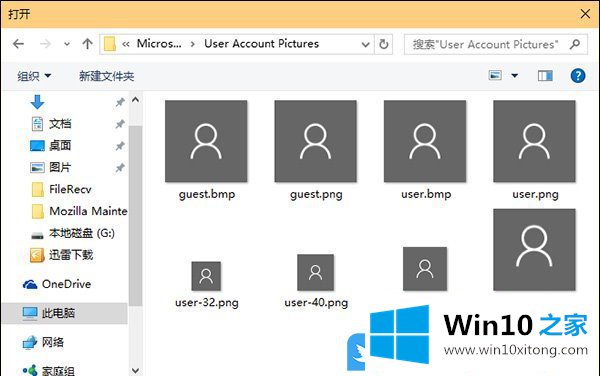
Task: Select 家庭组 in sidebar
Action: (x=58, y=370)
